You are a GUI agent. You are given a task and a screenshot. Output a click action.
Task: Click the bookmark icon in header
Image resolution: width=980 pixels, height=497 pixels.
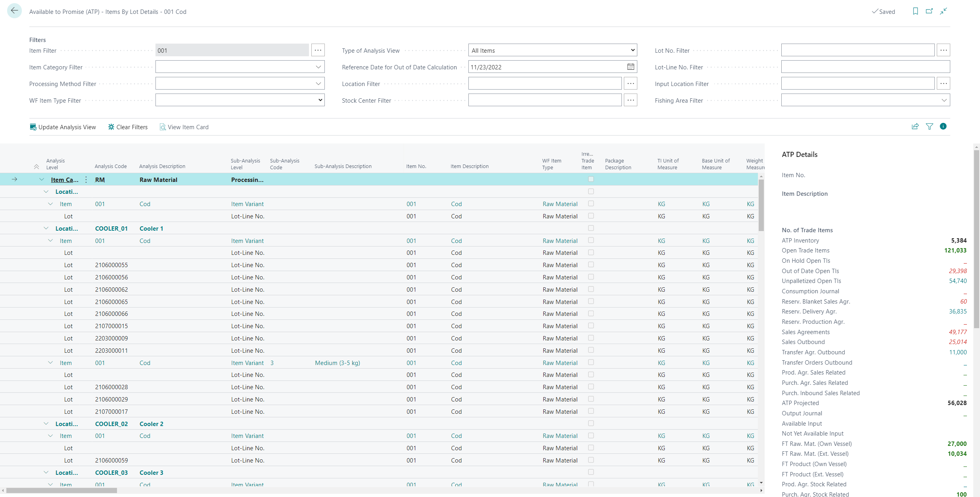915,11
